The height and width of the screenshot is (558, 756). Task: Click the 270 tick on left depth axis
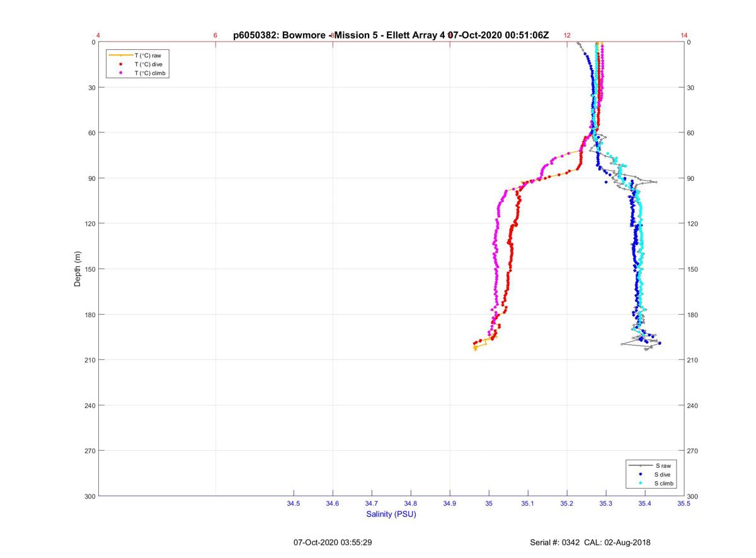[x=89, y=451]
